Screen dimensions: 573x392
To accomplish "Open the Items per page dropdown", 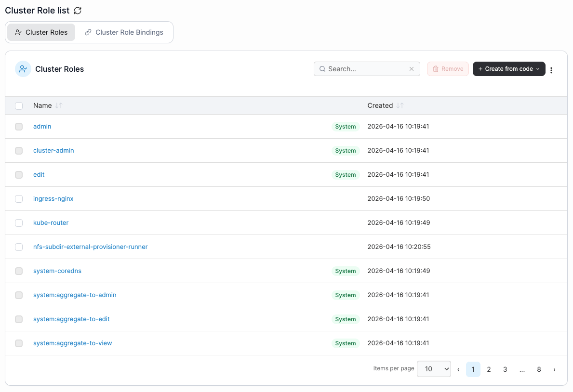I will (x=434, y=369).
